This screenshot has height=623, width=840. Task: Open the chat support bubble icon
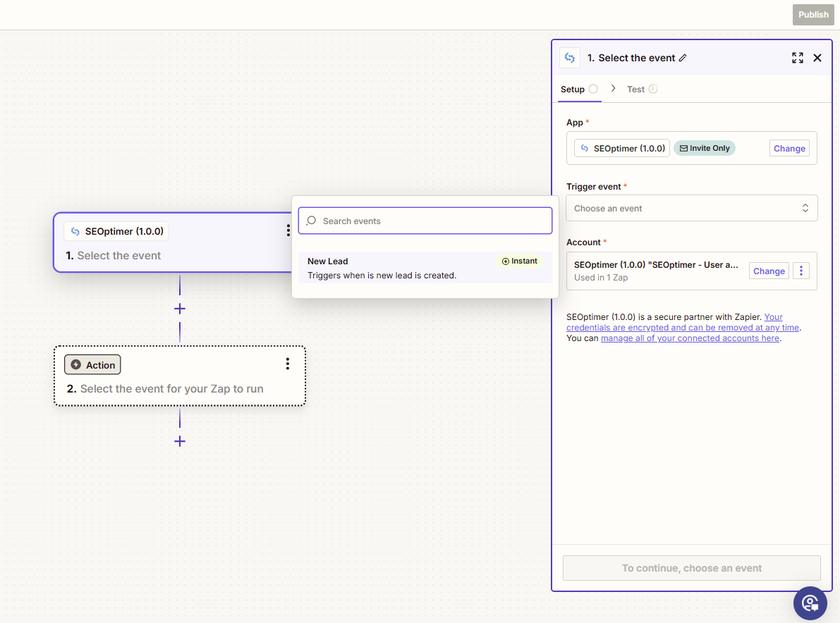point(810,603)
